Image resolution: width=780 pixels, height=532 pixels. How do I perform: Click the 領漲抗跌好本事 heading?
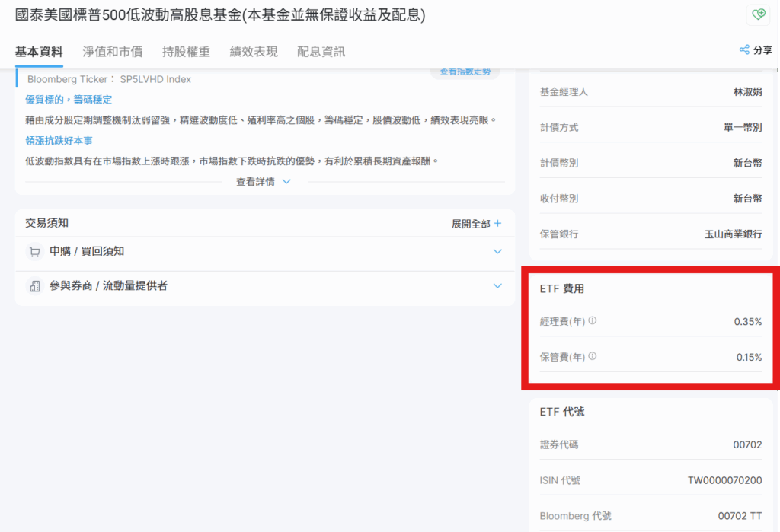(59, 141)
